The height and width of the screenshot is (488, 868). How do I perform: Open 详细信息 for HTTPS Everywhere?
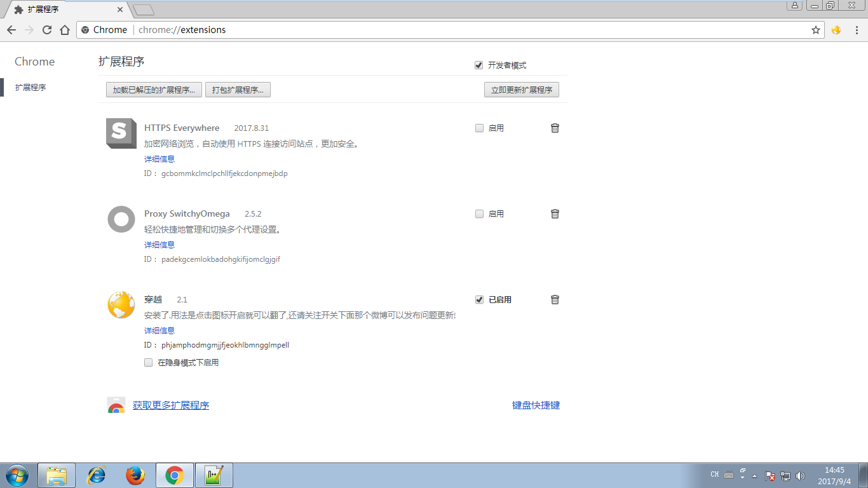tap(159, 159)
